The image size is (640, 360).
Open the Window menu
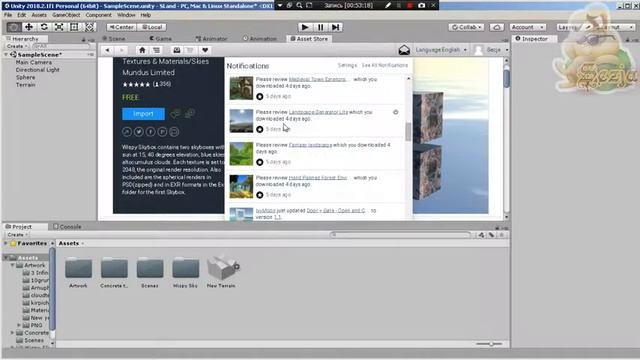(126, 15)
